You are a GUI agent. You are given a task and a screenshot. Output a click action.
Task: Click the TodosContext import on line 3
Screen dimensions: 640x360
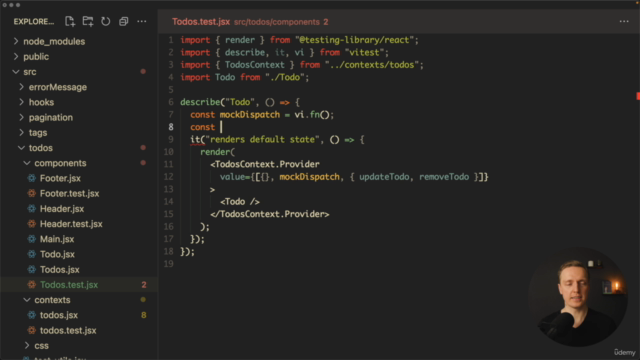pyautogui.click(x=254, y=65)
